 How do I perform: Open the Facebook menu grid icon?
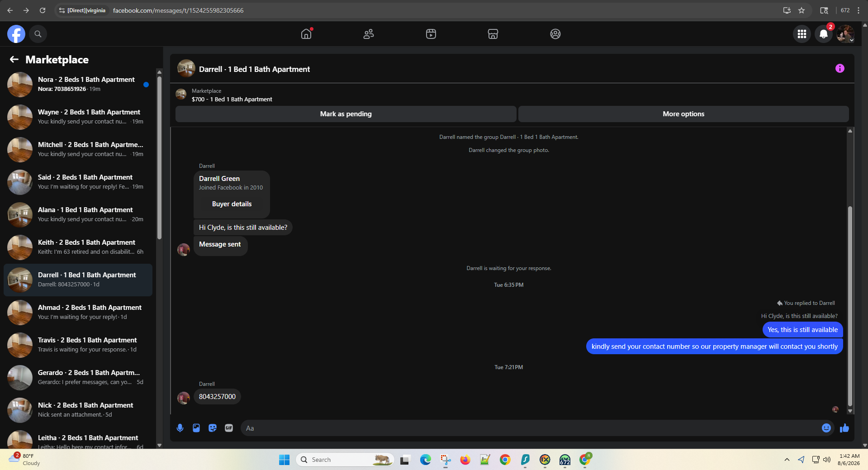[802, 34]
